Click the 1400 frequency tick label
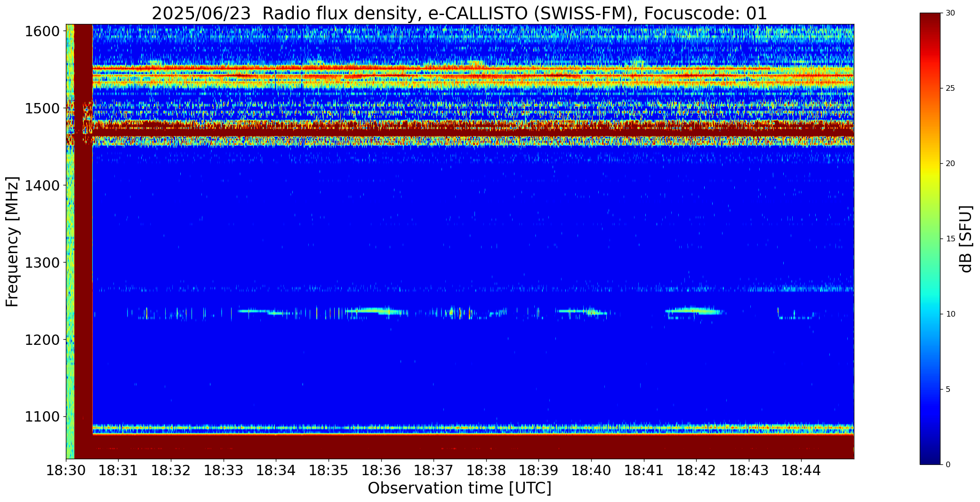This screenshot has height=502, width=980. click(x=43, y=186)
